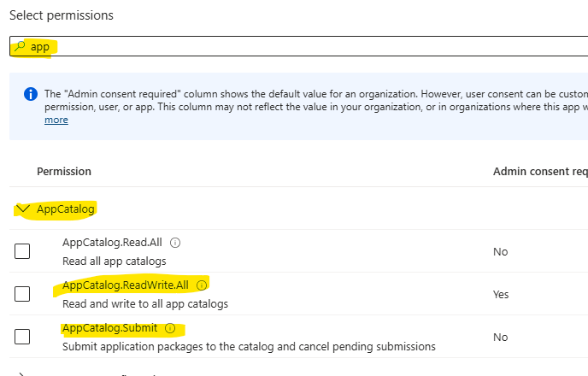The width and height of the screenshot is (588, 376).
Task: Click the AppCatalog.Read.All permission name
Action: (112, 243)
